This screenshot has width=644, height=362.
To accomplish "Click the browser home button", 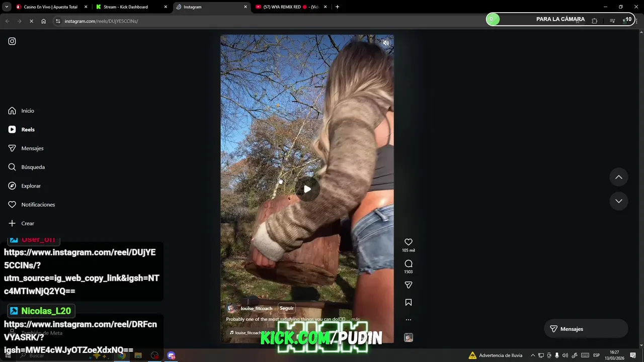I will click(44, 21).
